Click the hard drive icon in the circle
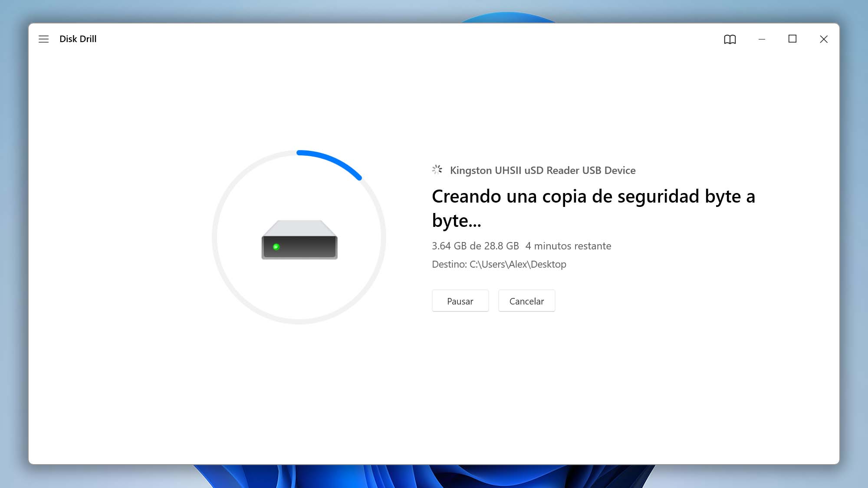This screenshot has height=488, width=868. click(x=299, y=240)
